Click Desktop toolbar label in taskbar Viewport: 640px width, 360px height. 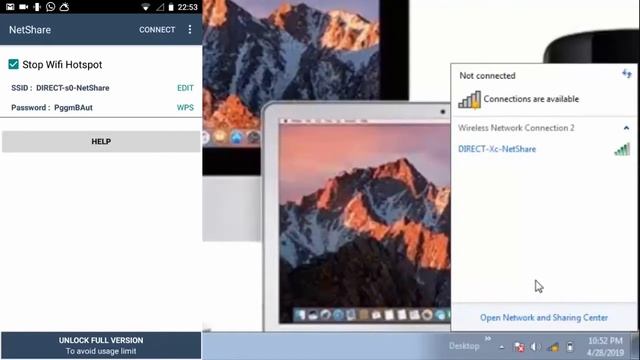point(464,346)
